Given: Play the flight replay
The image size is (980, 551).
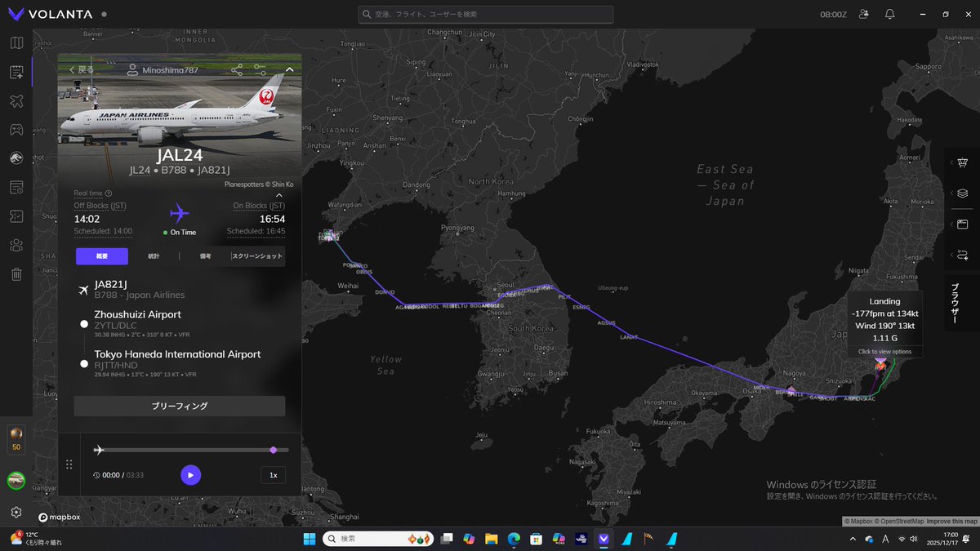Looking at the screenshot, I should pos(190,475).
